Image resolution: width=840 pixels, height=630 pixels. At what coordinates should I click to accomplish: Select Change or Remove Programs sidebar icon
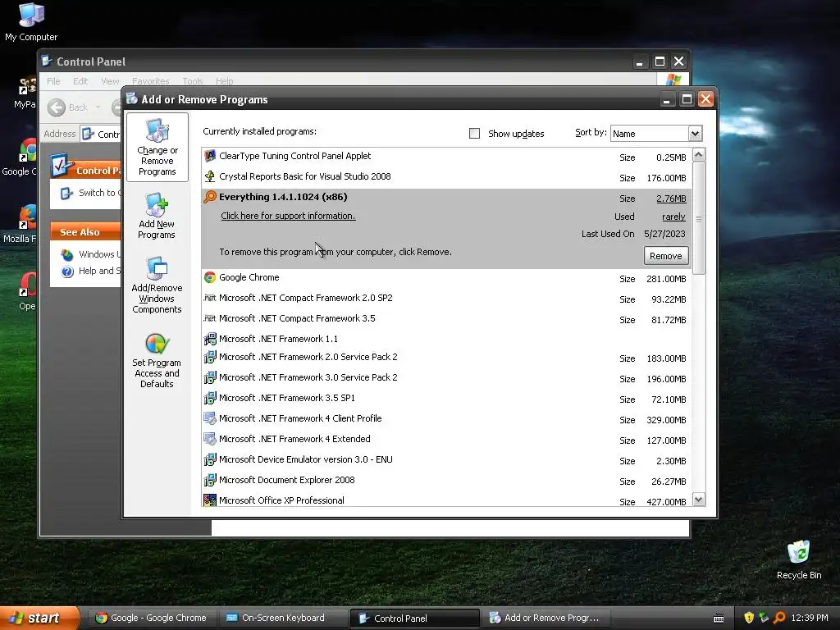click(157, 130)
